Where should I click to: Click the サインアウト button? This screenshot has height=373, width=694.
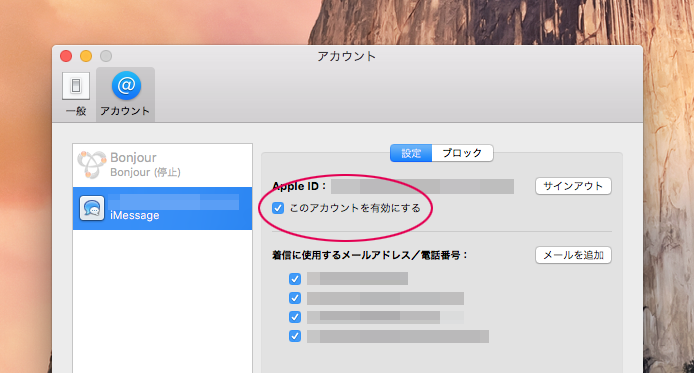pyautogui.click(x=573, y=186)
